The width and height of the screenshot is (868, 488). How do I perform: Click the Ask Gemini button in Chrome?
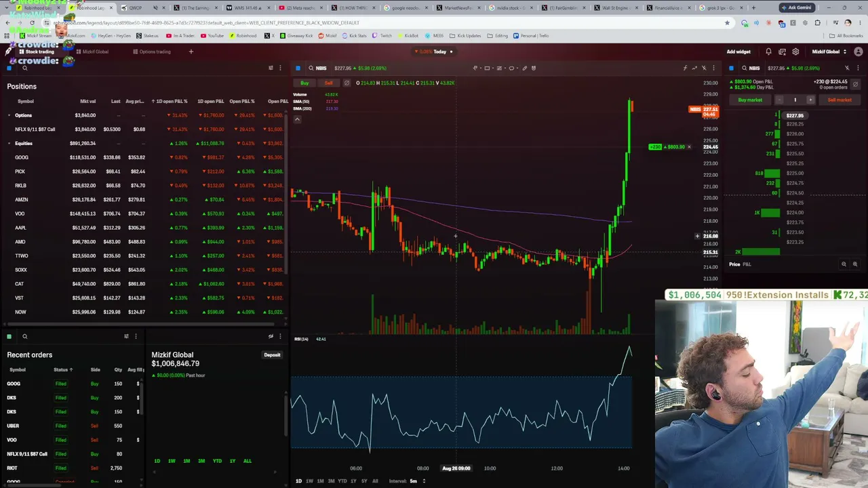[796, 7]
